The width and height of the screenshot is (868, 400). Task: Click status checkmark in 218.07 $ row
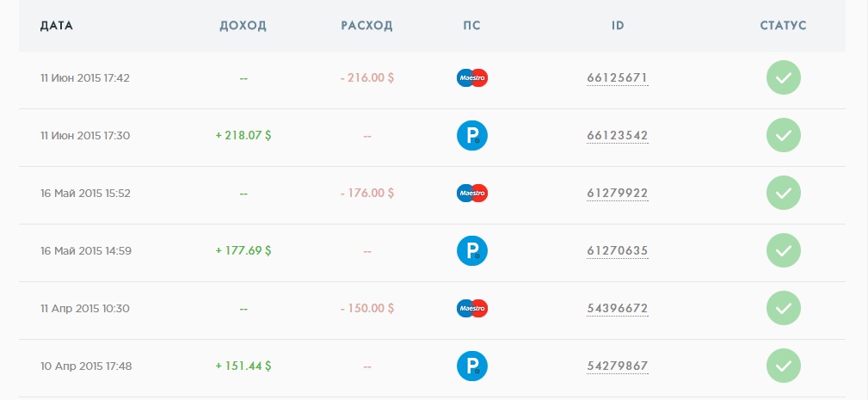[x=784, y=136]
